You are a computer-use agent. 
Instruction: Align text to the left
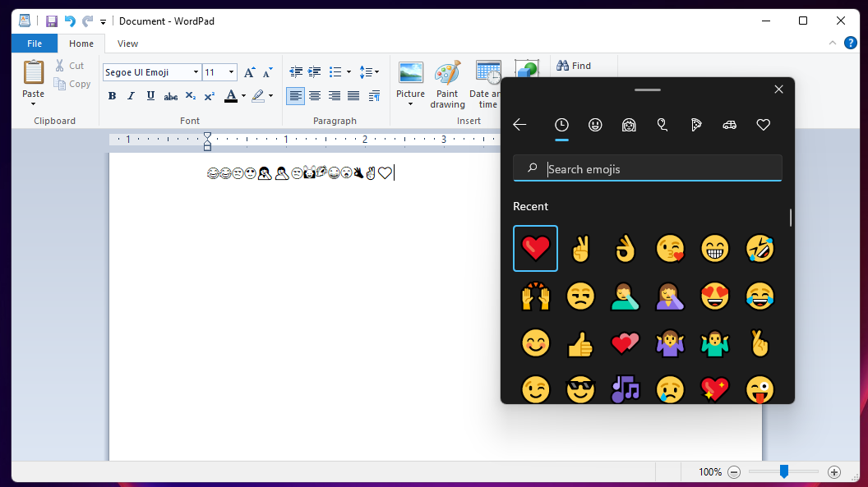pyautogui.click(x=296, y=95)
